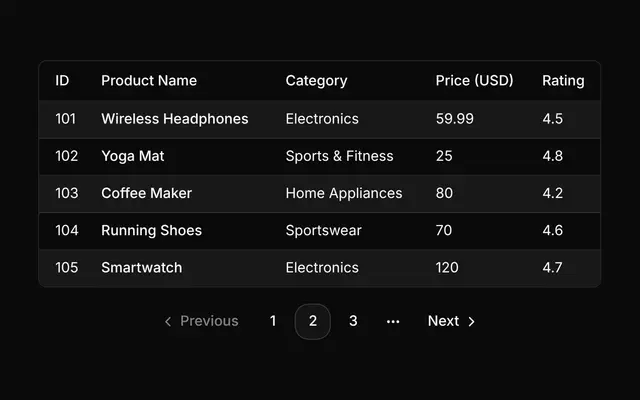
Task: Click the ID column header
Action: pyautogui.click(x=62, y=80)
